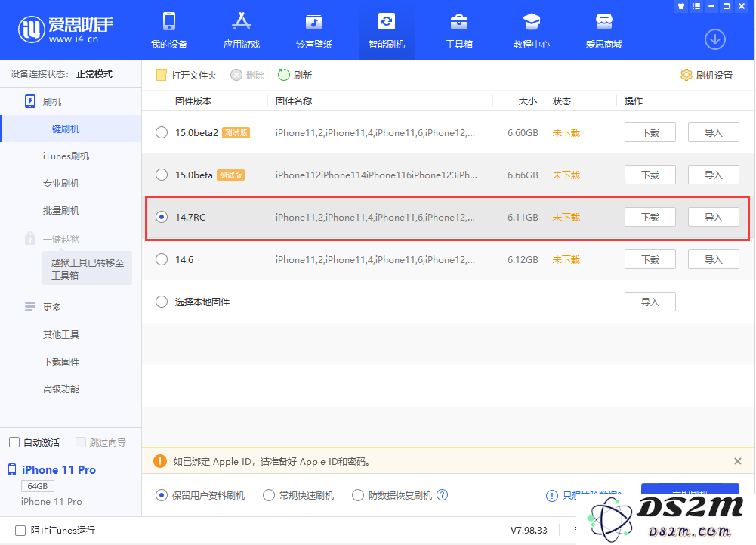Click the 未下载 status of 14.6
756x545 pixels.
(x=566, y=259)
